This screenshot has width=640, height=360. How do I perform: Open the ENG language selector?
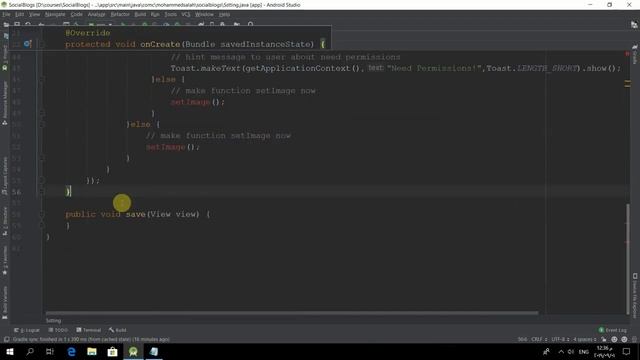(x=584, y=351)
